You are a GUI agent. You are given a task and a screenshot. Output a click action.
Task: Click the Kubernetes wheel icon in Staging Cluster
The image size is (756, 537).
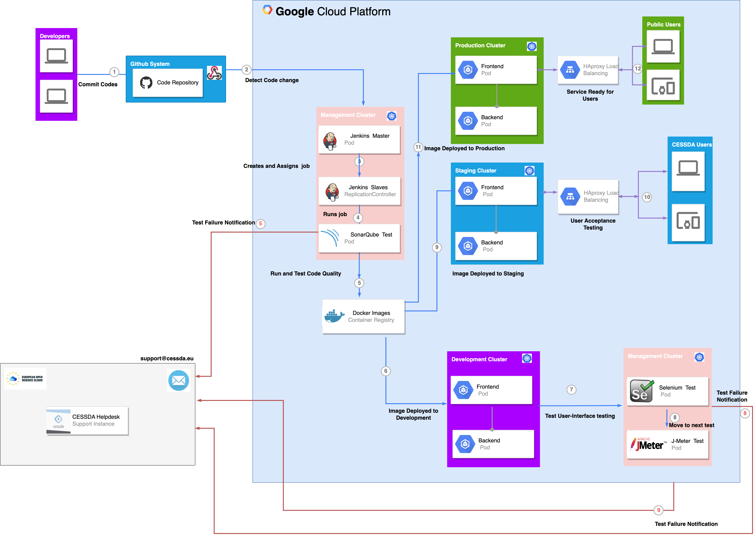point(529,171)
